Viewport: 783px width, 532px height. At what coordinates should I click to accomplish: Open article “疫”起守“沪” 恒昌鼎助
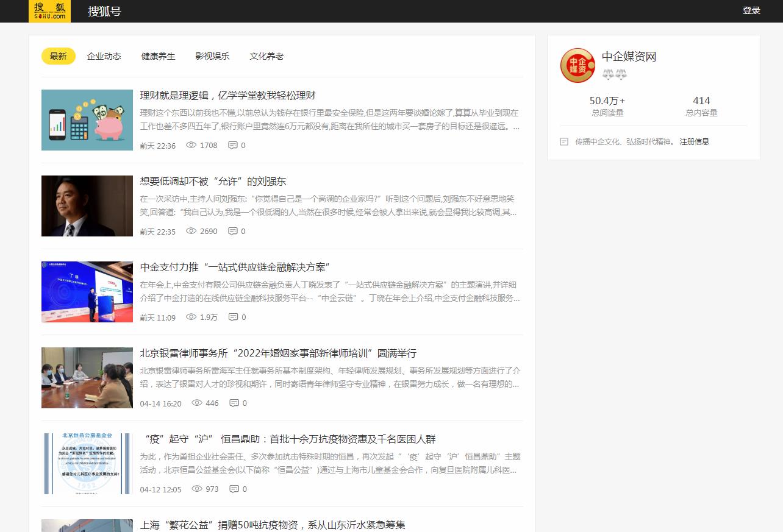[288, 439]
